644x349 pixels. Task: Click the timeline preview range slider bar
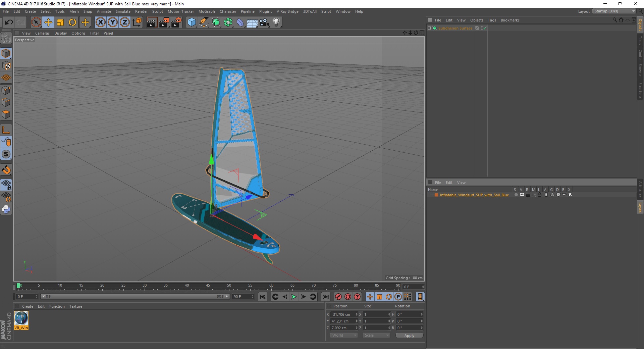pos(135,296)
